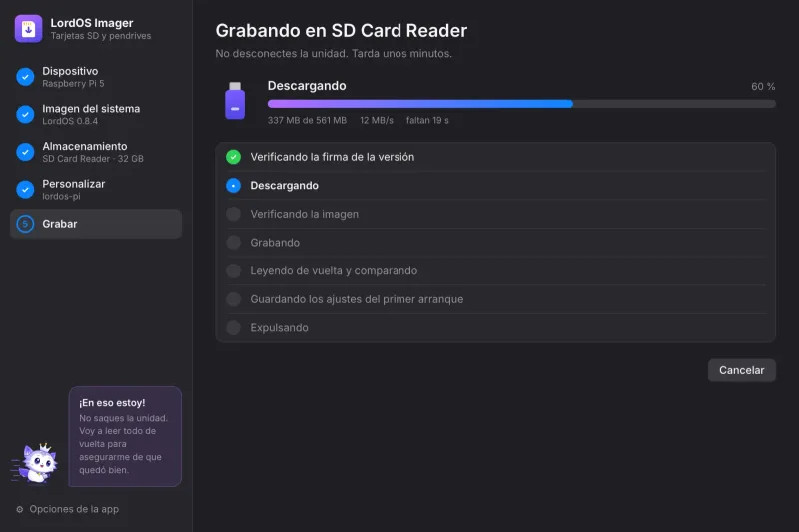The height and width of the screenshot is (532, 799).
Task: Click the 'faltan 19 s' remaining time
Action: click(427, 120)
